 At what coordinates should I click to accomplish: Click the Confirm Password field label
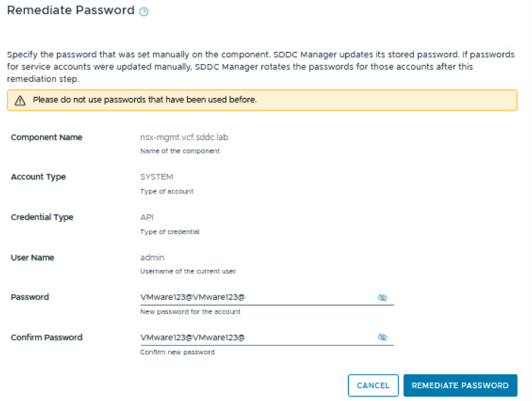point(46,337)
